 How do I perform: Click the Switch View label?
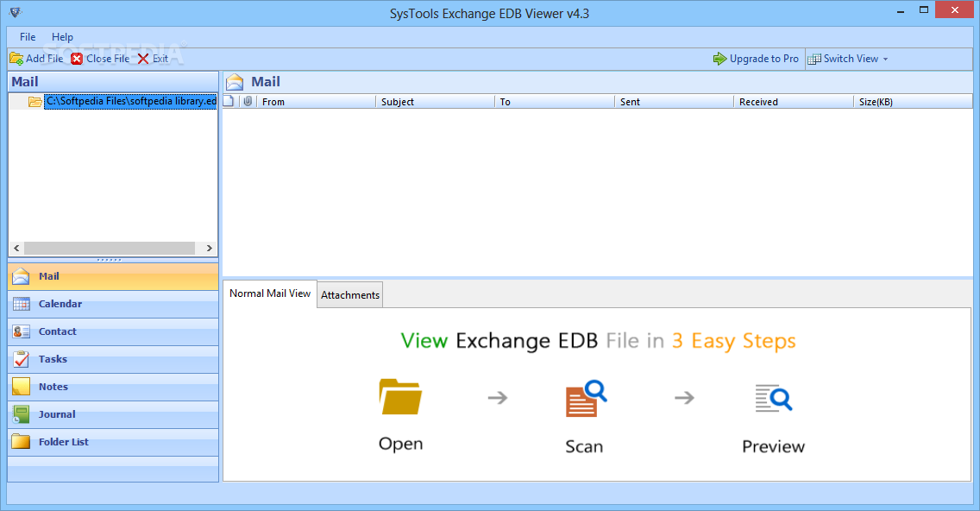[851, 59]
